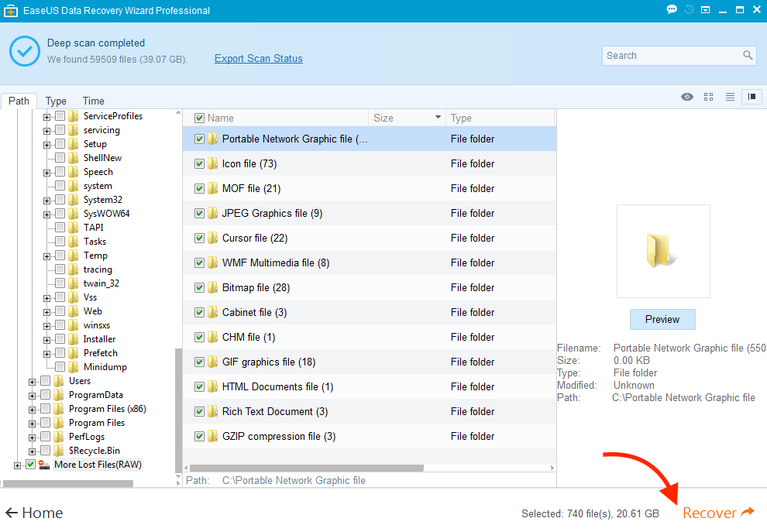
Task: Switch to the Time tab
Action: pos(93,101)
